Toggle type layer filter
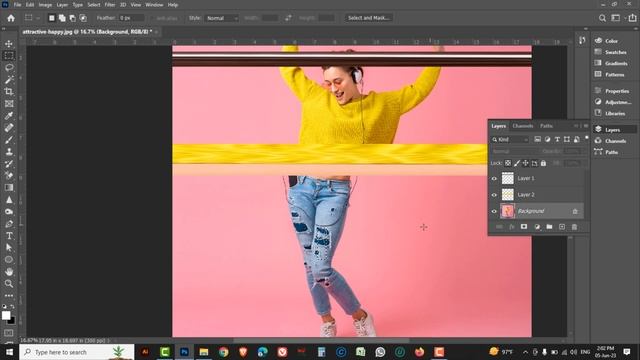640x360 pixels. click(x=557, y=140)
